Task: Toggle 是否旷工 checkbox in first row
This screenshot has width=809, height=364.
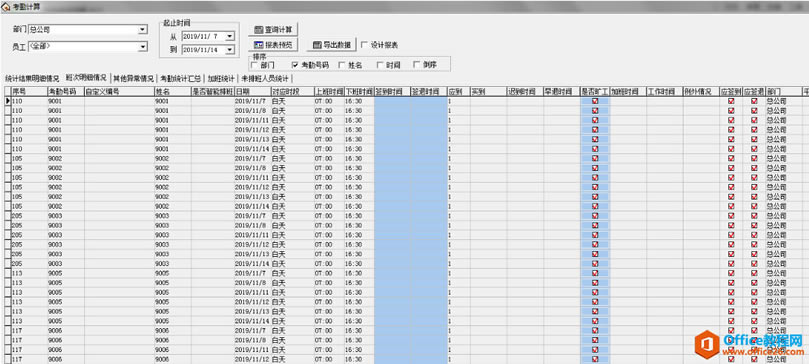Action: click(x=595, y=101)
